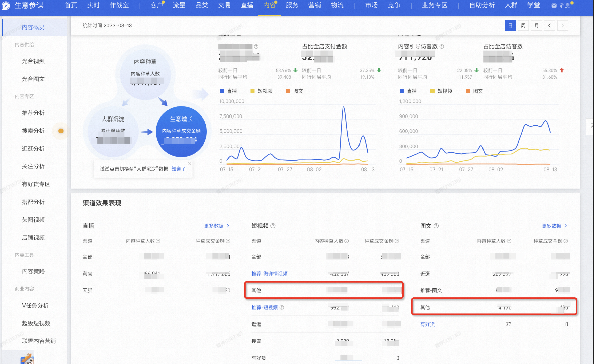Screen dimensions: 594x364
Task: Click help icon next to 图文 heading
Action: coord(436,226)
